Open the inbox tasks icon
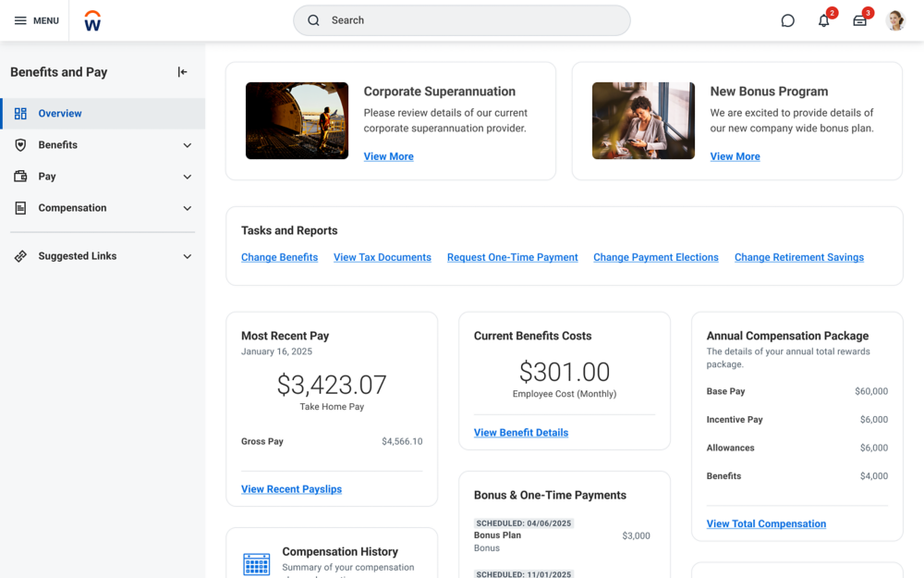 point(859,19)
